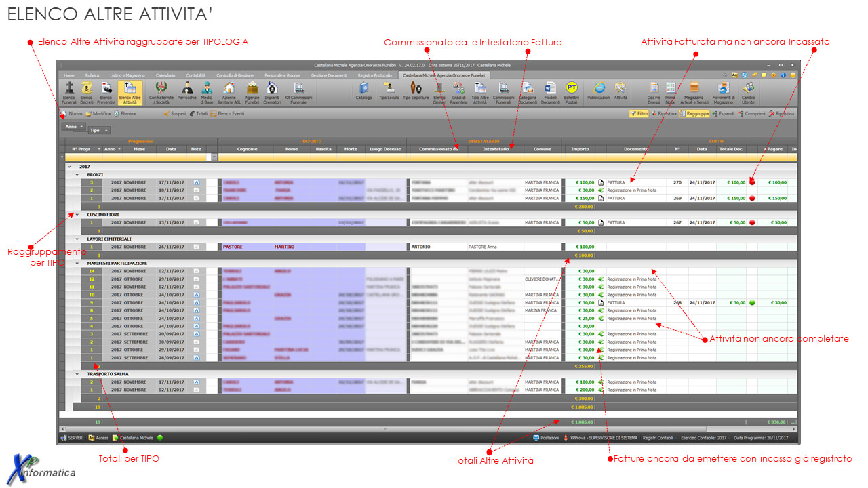Open the Registro Protocollo tab
The height and width of the screenshot is (488, 868).
375,75
